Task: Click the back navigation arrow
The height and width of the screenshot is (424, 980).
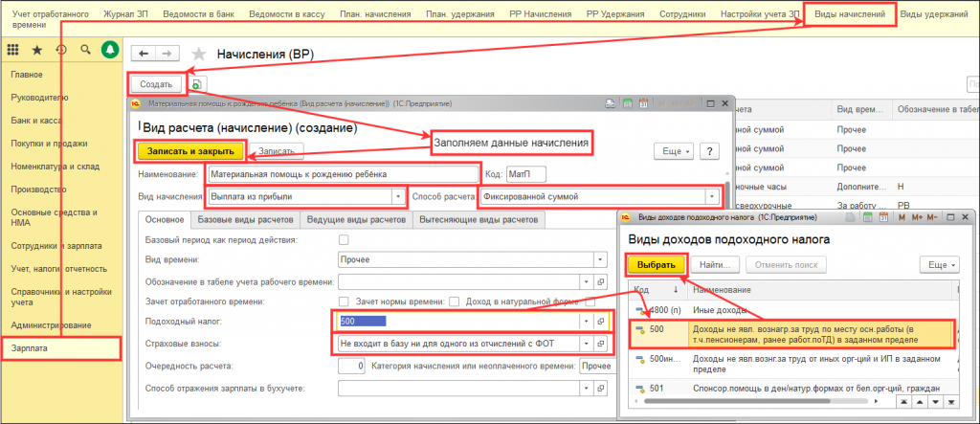Action: click(x=143, y=54)
